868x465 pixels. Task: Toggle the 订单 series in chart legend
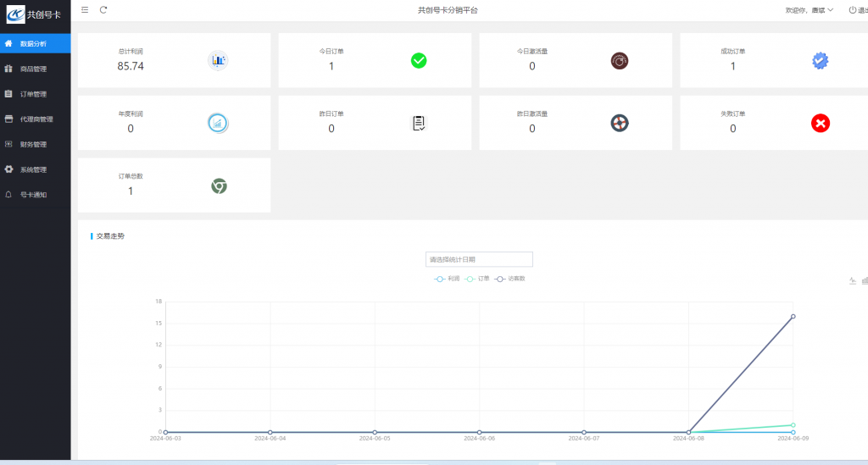[477, 279]
